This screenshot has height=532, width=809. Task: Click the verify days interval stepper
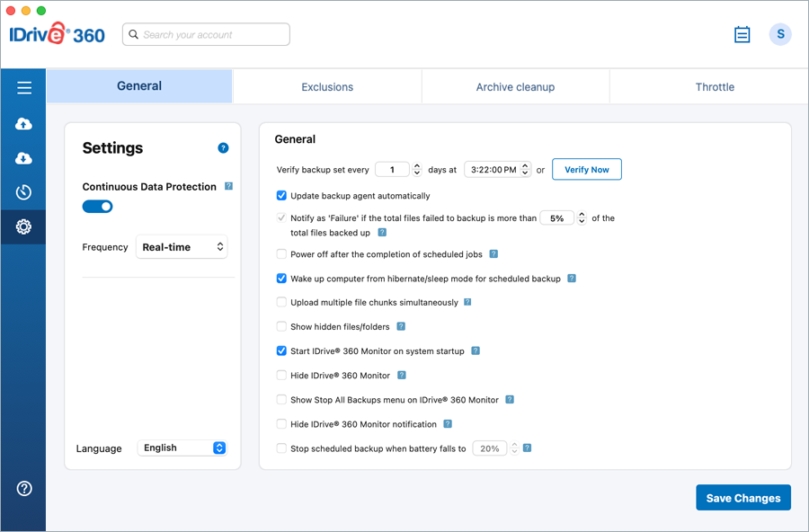(416, 170)
